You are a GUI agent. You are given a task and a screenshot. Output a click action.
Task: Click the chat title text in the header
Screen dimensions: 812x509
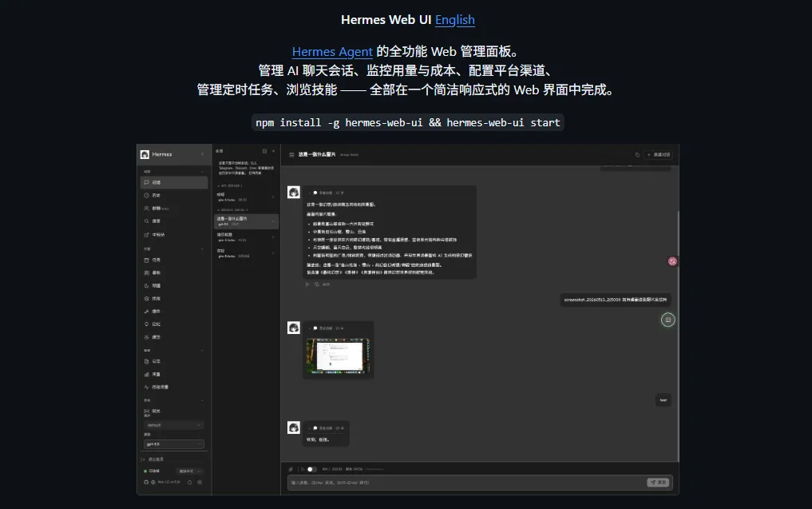click(317, 154)
